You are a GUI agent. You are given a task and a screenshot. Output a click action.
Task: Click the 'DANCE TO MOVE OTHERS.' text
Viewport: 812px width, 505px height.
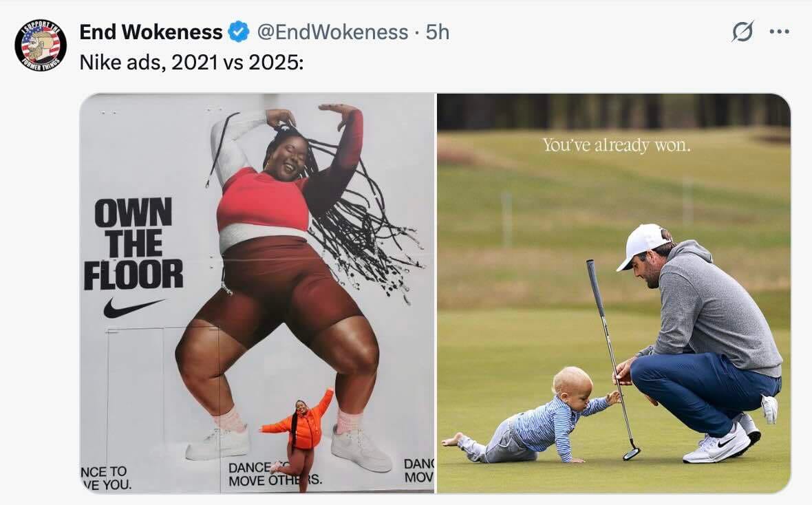click(275, 474)
